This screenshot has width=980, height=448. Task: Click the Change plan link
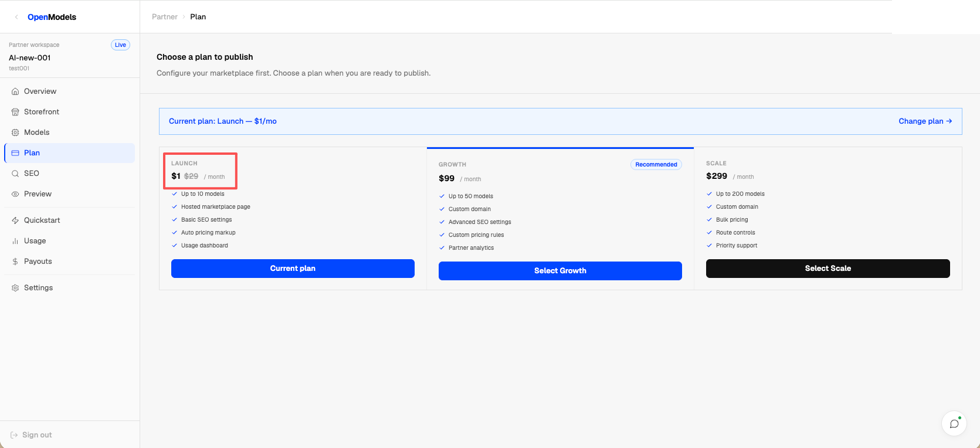925,121
